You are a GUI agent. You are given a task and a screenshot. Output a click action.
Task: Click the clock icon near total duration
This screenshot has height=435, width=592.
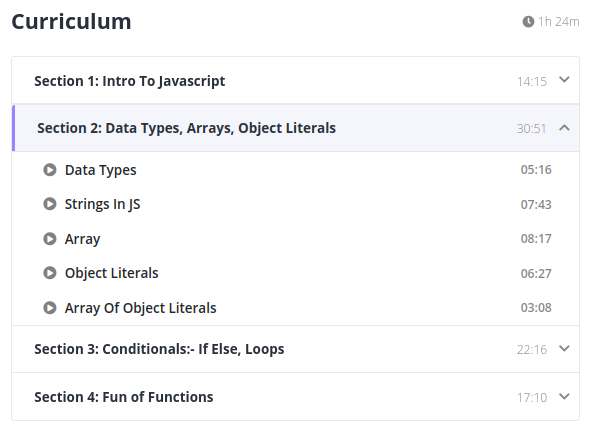click(528, 22)
